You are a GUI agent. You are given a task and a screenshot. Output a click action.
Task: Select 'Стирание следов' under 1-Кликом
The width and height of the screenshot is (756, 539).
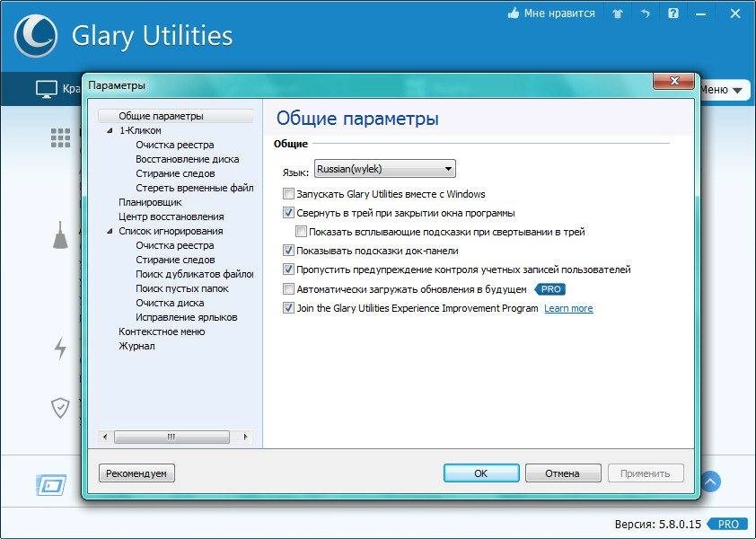click(x=175, y=173)
